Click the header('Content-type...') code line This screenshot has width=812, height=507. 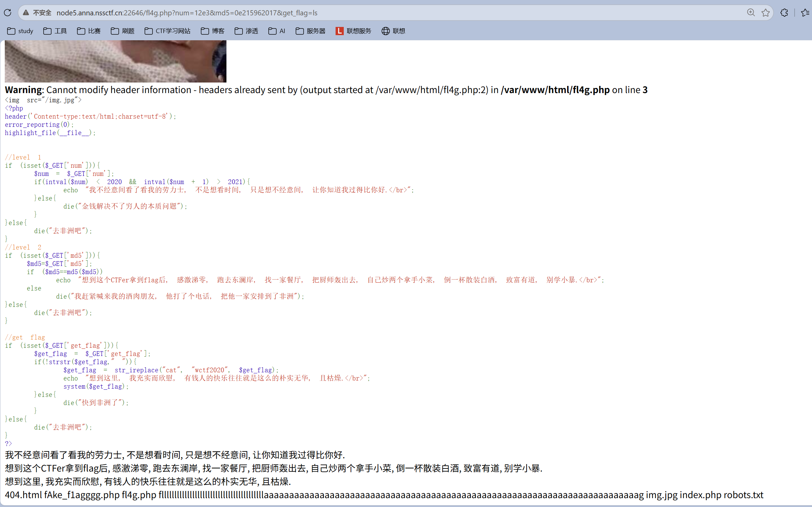click(x=90, y=116)
